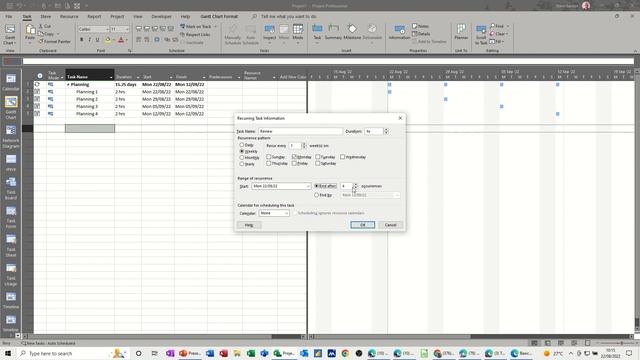Viewport: 640px width, 360px height.
Task: Open Task Sheet in the view bar
Action: (x=11, y=246)
